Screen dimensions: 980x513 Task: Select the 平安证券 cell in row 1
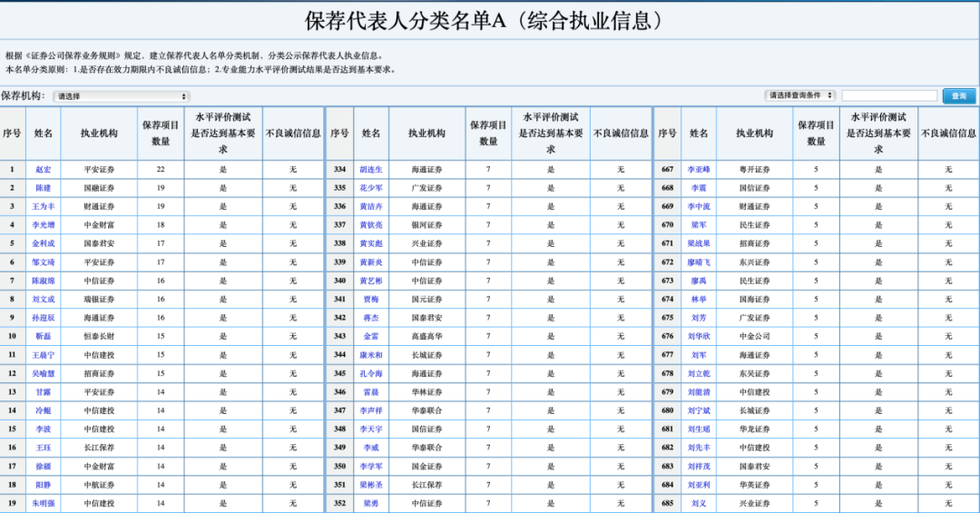pyautogui.click(x=99, y=170)
